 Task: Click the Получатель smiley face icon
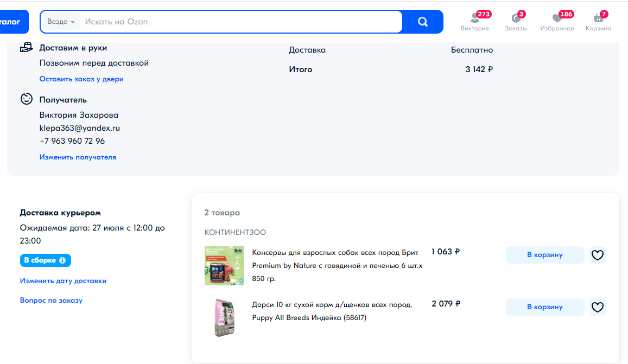(27, 99)
